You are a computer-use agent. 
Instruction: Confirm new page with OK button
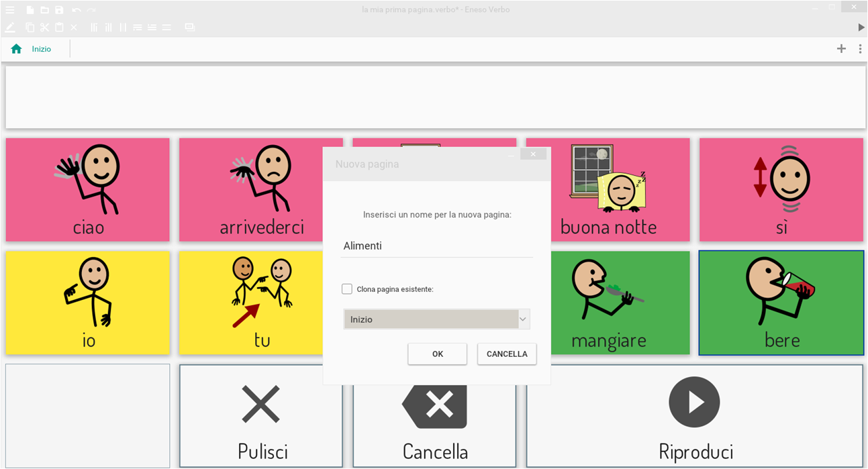click(x=437, y=354)
